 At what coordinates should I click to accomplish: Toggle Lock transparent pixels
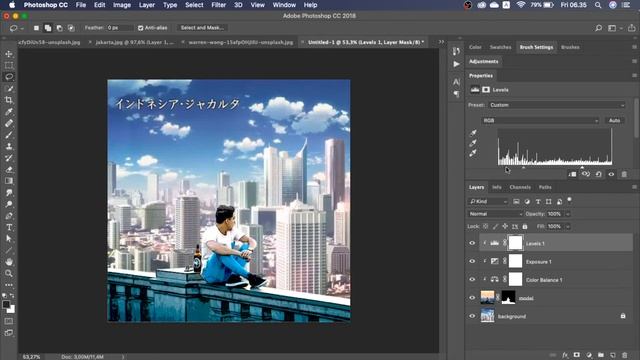[485, 226]
